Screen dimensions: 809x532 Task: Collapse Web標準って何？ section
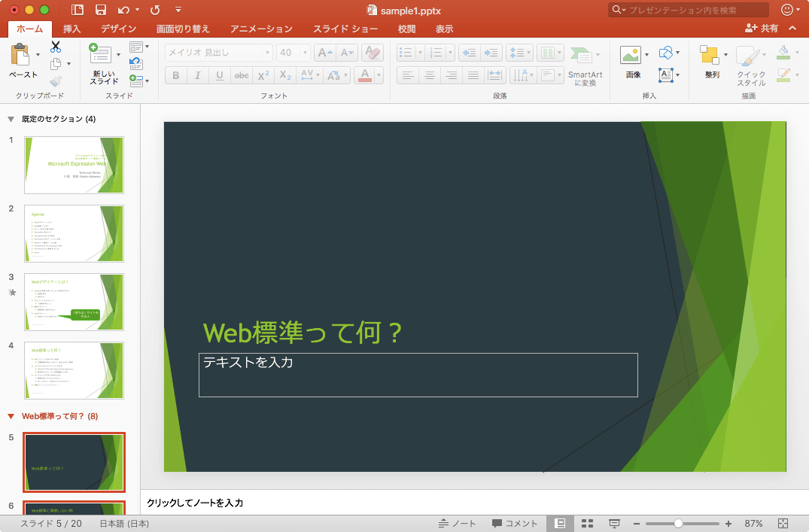pos(11,416)
